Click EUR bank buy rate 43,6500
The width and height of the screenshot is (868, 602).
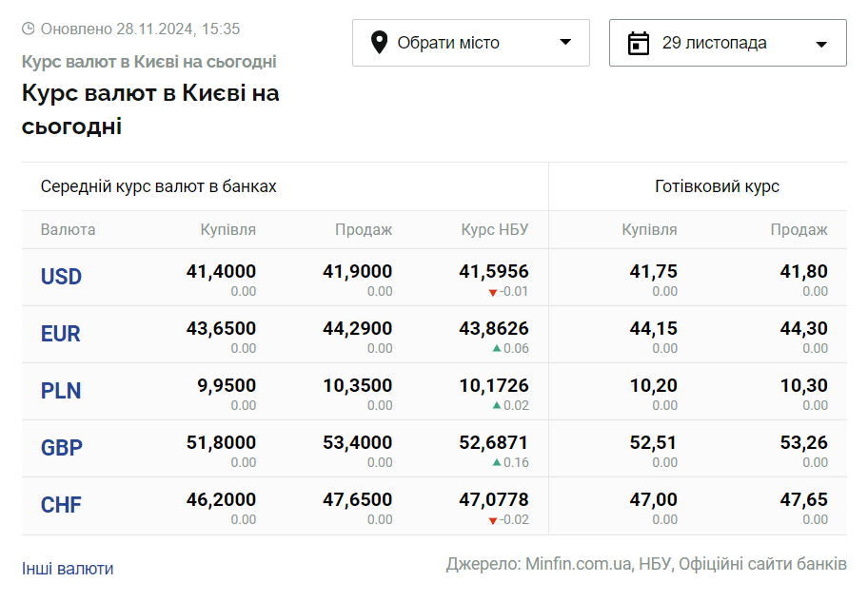coord(222,328)
